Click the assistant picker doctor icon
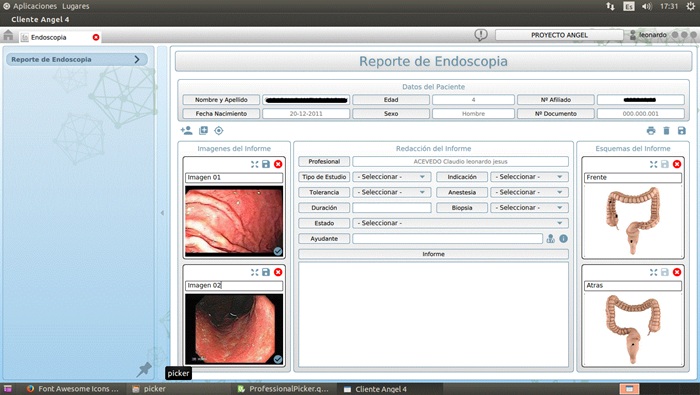The height and width of the screenshot is (395, 700). point(550,239)
